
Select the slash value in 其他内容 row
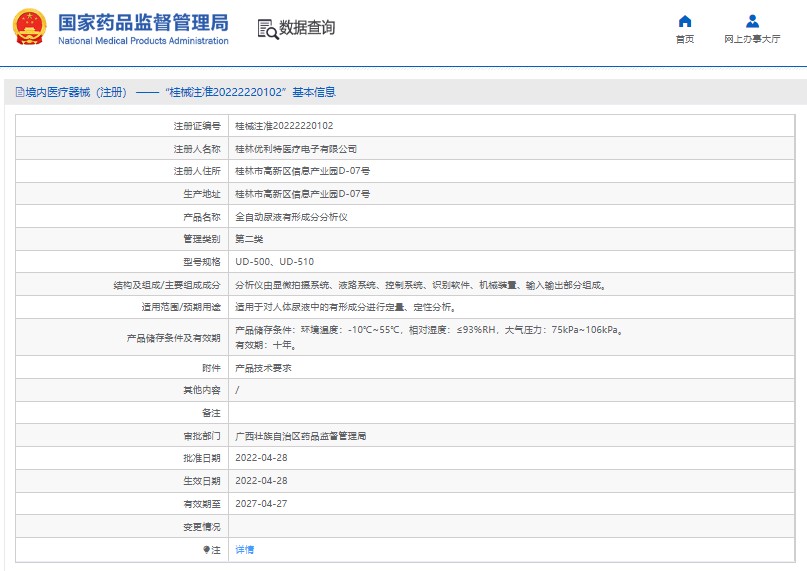click(x=237, y=390)
